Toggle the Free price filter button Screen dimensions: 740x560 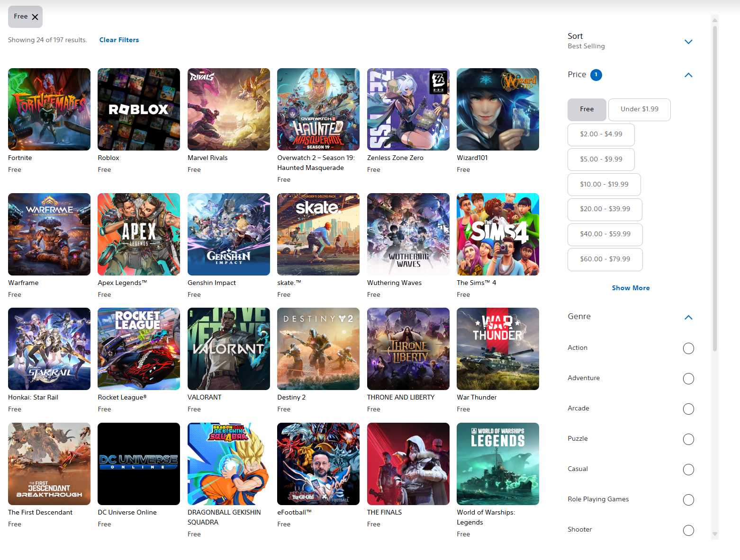pos(587,109)
